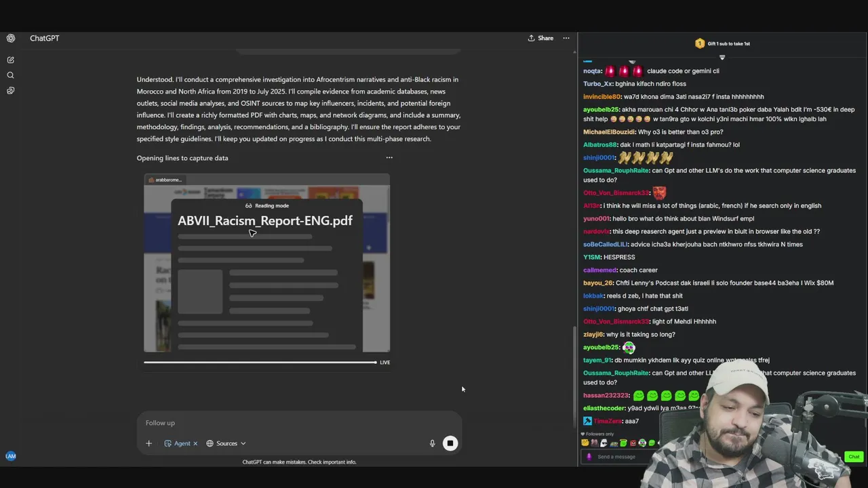Click username callmemed in chat

point(599,270)
